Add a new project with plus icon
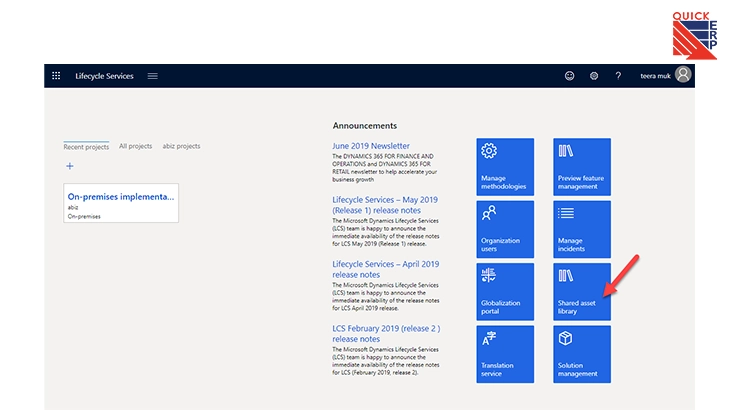 pos(70,166)
